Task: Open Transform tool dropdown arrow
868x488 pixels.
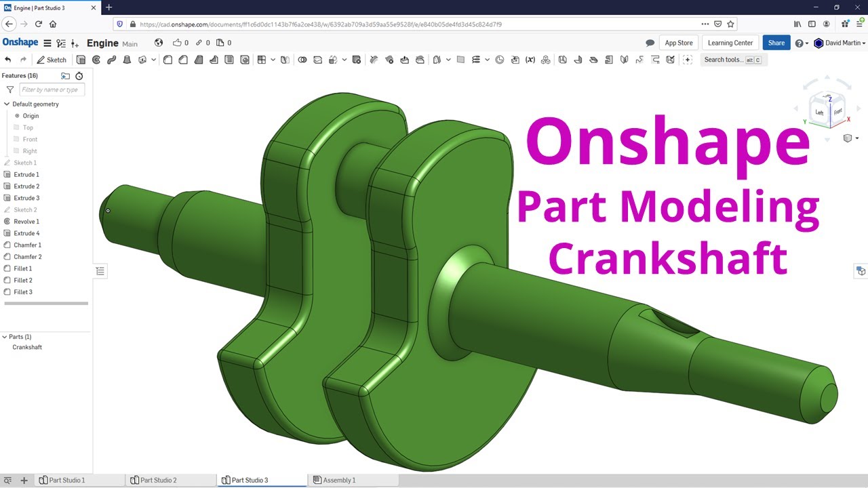Action: [344, 60]
